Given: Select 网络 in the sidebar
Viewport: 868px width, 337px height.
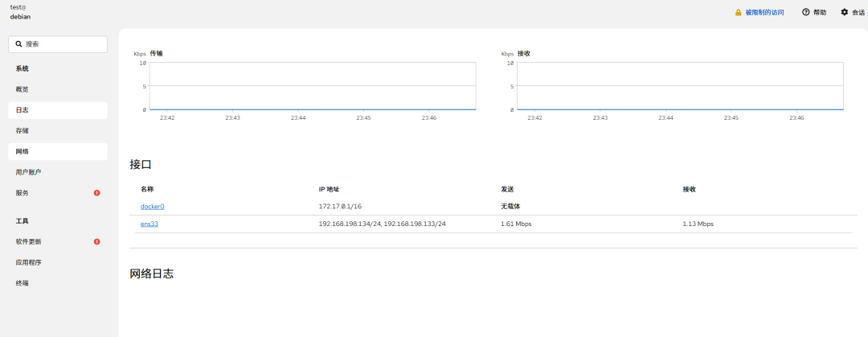Looking at the screenshot, I should (58, 151).
